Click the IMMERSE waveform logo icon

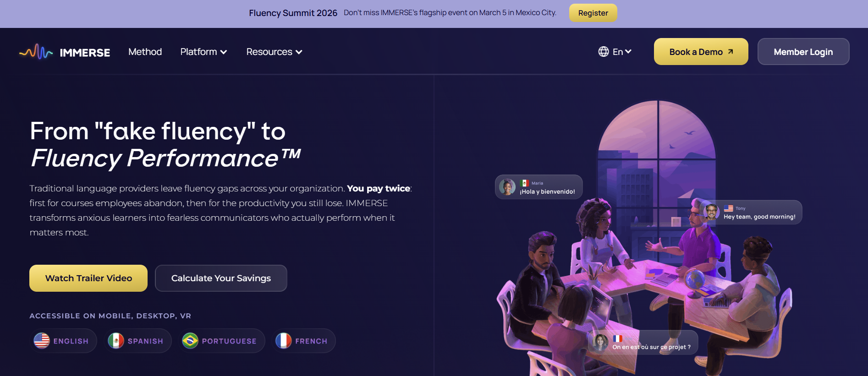pyautogui.click(x=36, y=52)
